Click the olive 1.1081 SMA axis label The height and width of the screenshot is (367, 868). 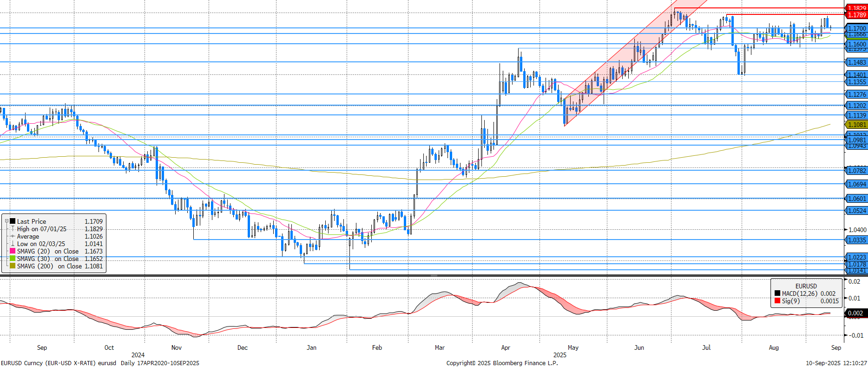tap(856, 125)
